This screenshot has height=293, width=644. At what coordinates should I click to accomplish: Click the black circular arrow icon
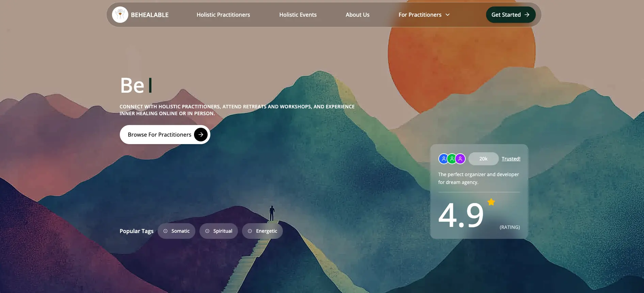pyautogui.click(x=201, y=135)
